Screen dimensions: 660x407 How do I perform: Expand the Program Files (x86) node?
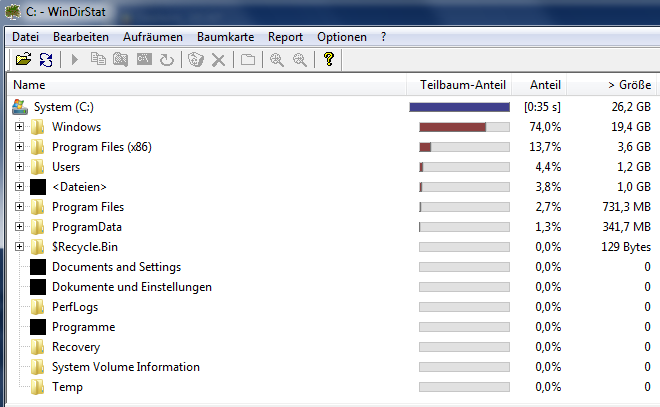[19, 146]
